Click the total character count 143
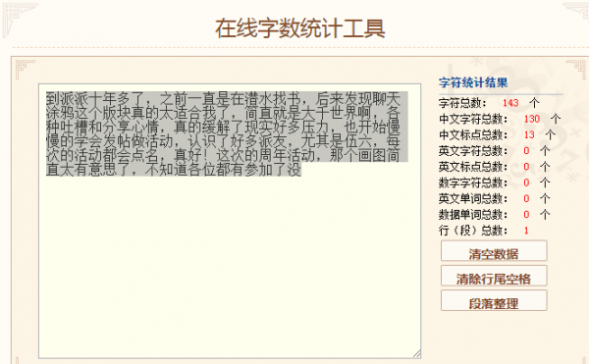Screen dimensions: 589x364 coord(510,103)
